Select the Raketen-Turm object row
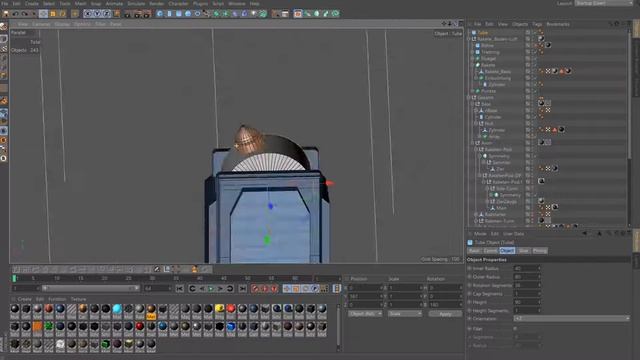 click(x=499, y=221)
